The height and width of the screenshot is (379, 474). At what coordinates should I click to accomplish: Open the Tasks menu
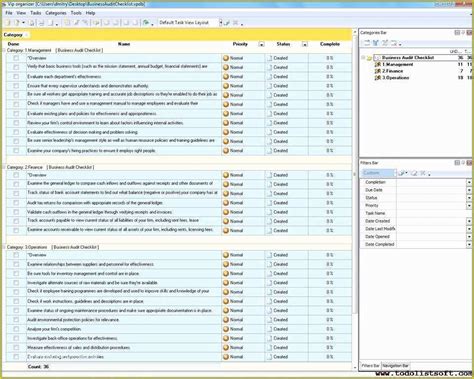click(36, 13)
